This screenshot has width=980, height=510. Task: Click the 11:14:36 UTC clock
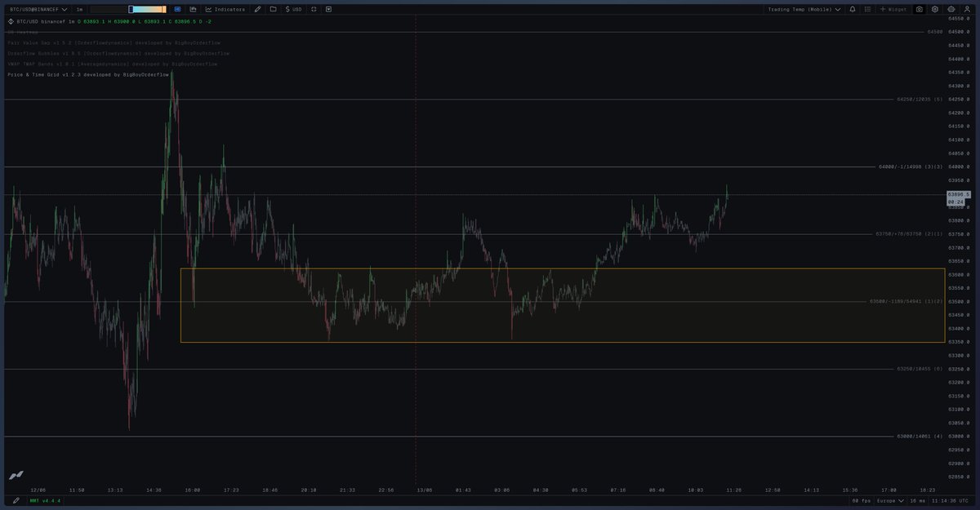click(948, 500)
